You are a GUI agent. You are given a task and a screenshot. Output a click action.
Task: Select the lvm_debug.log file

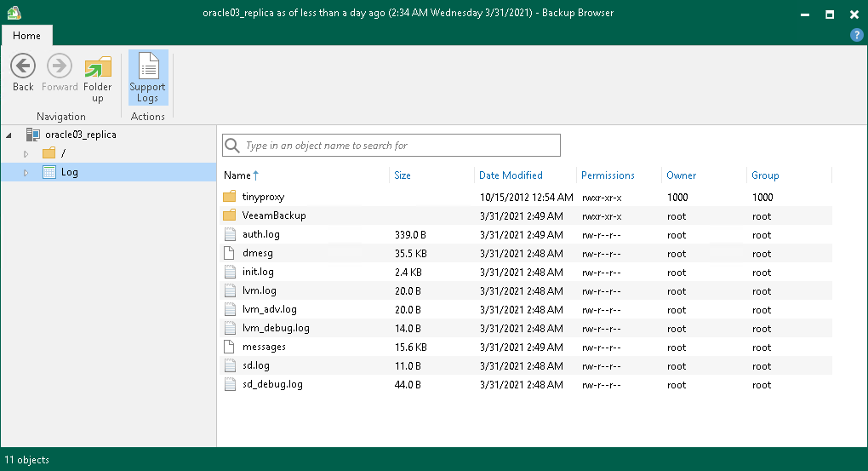pyautogui.click(x=276, y=328)
